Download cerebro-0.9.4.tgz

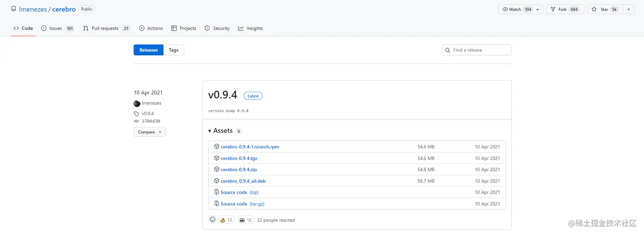pos(239,158)
